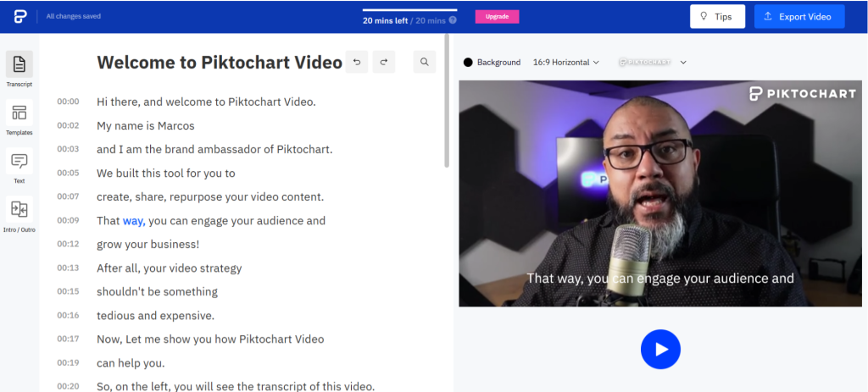Viewport: 868px width, 392px height.
Task: Click the line 'tedious and expensive.'
Action: point(156,316)
